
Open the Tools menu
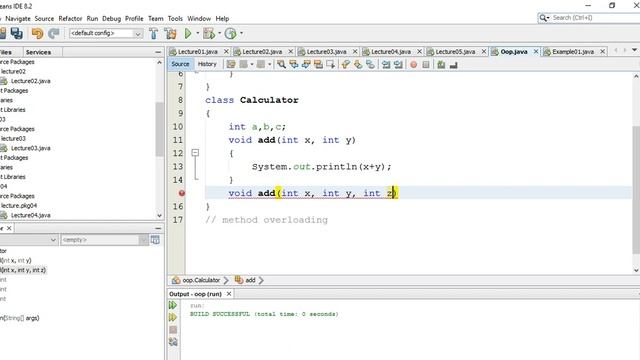click(175, 18)
